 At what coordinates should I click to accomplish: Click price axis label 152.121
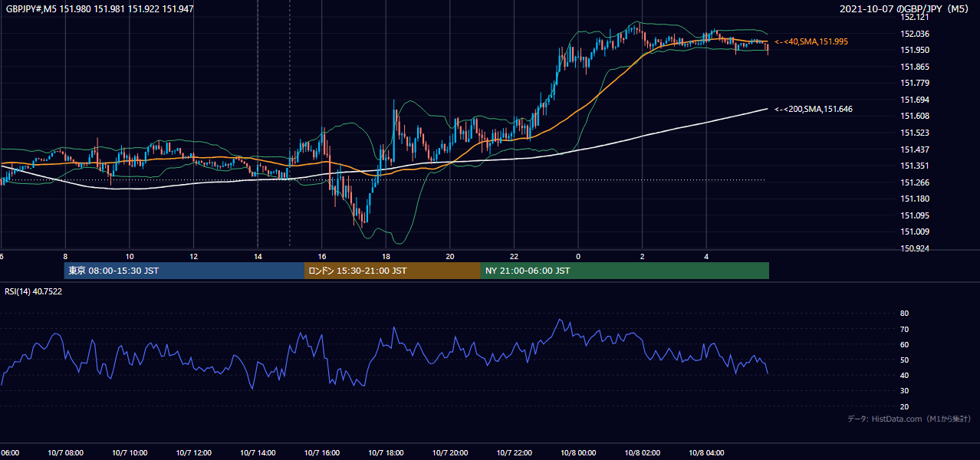point(915,17)
